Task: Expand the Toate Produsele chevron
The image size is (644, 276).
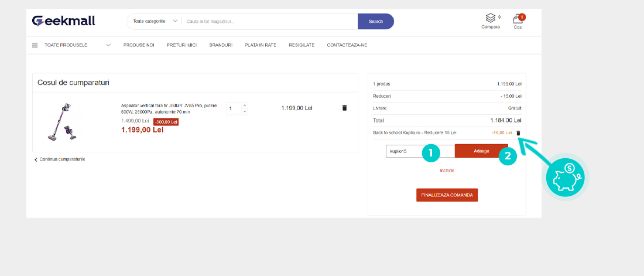Action: (x=108, y=45)
